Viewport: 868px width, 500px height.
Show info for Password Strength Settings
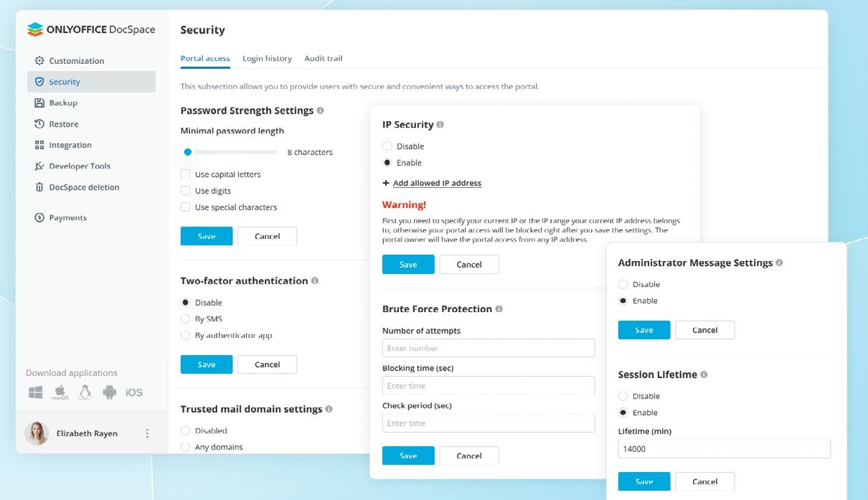tap(320, 110)
